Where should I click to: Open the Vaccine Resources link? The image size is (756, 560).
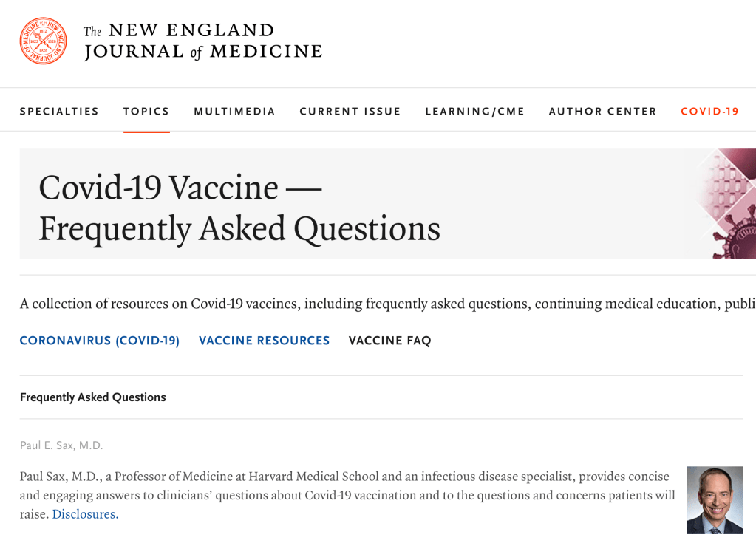265,341
